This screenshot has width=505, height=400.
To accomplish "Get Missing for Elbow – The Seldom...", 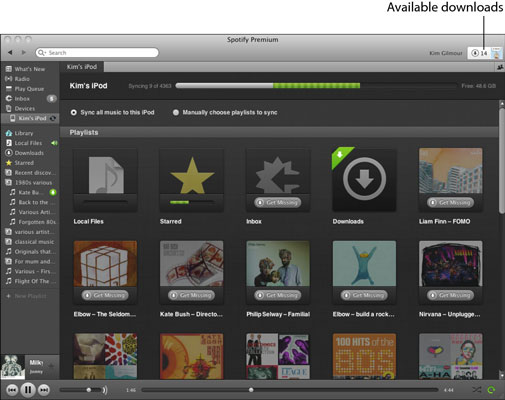I will click(105, 295).
